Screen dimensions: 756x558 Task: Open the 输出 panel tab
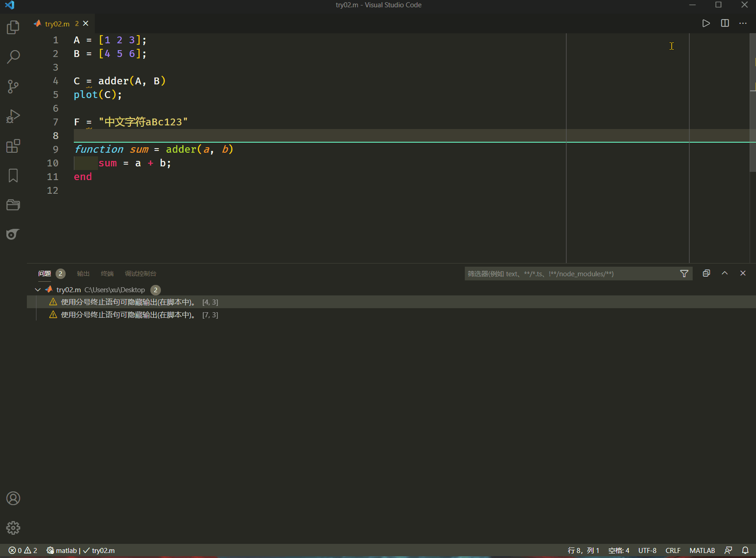[83, 274]
